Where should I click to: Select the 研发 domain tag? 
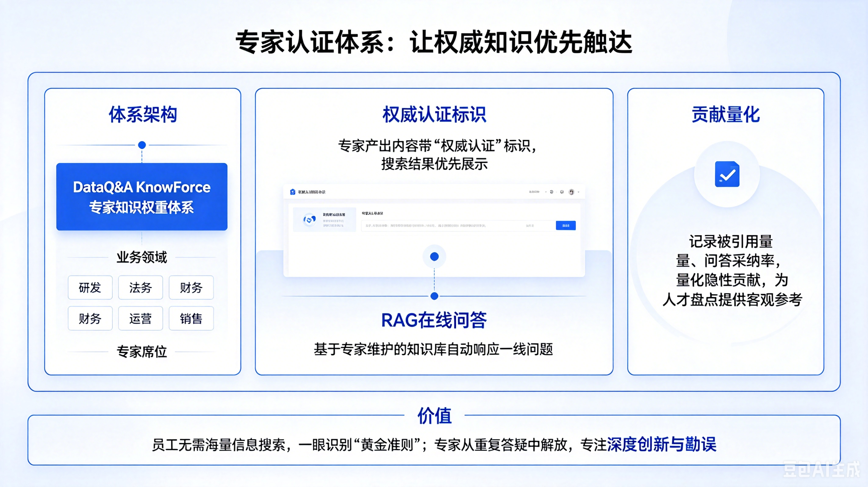click(x=90, y=288)
